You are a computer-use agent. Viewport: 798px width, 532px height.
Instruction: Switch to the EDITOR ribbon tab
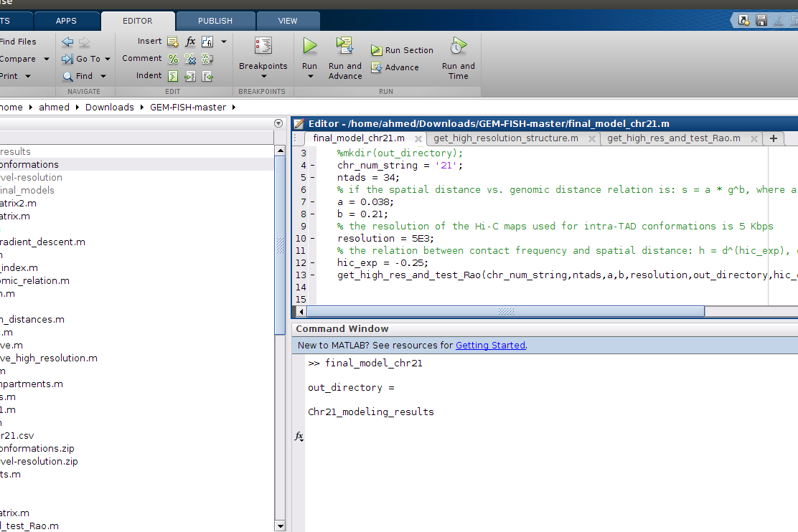(x=137, y=21)
